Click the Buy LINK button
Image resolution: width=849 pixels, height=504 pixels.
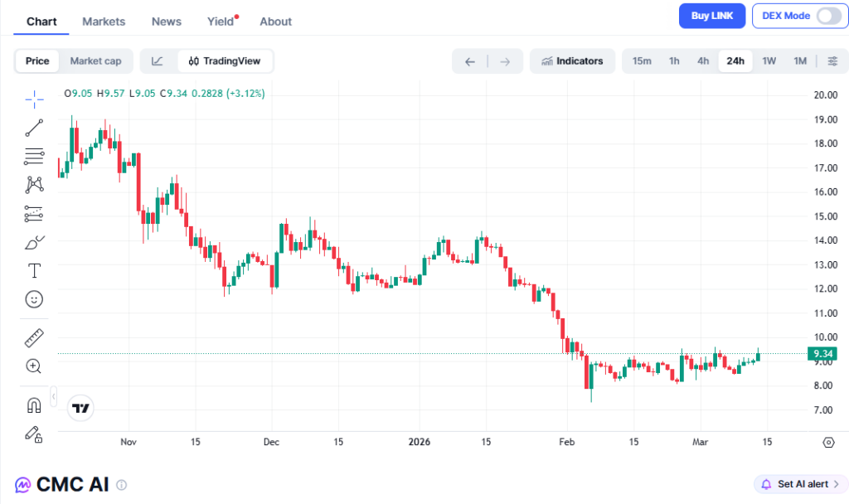(x=711, y=16)
